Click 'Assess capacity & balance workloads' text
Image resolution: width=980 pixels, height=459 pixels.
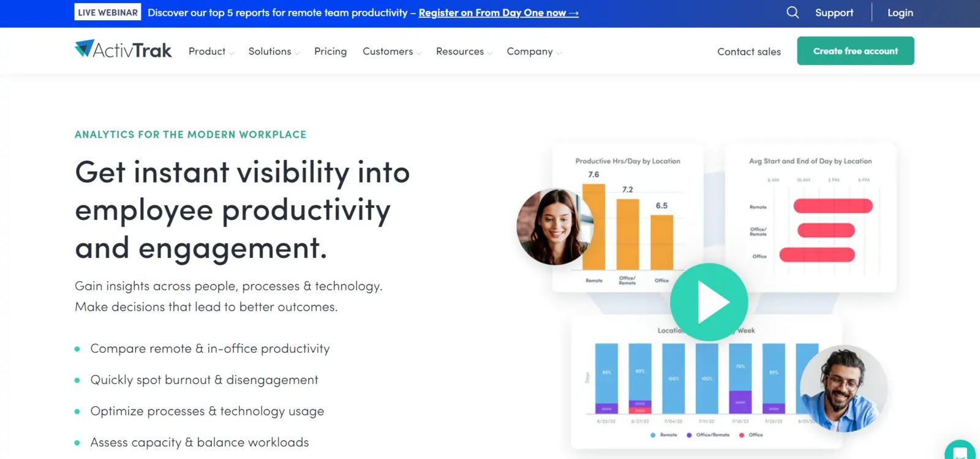200,442
